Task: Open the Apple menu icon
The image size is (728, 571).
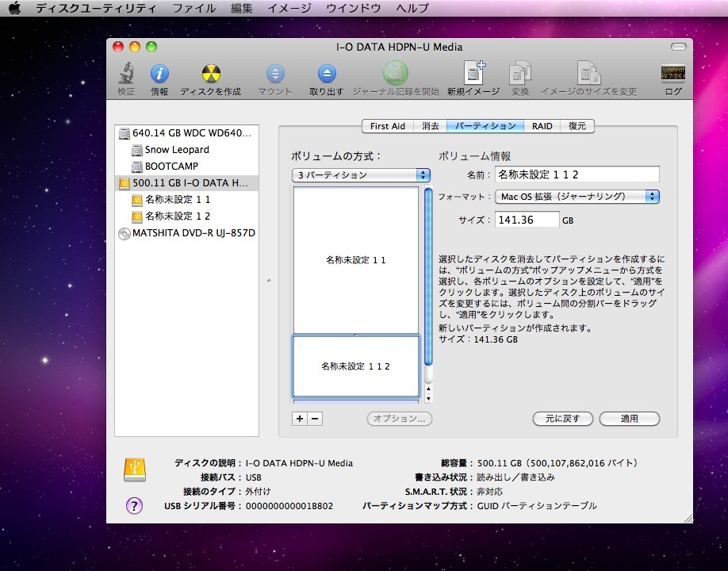Action: (14, 9)
